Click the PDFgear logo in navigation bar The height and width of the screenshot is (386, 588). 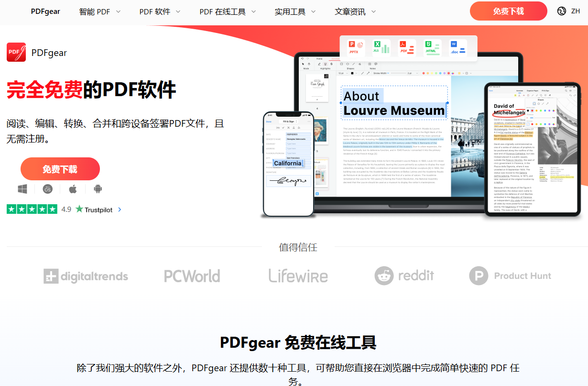(x=45, y=11)
